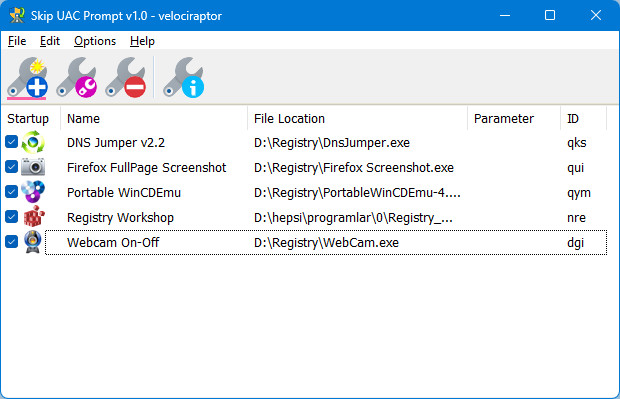The width and height of the screenshot is (620, 399).
Task: Click the Registry Workshop red cubes icon
Action: 34,217
